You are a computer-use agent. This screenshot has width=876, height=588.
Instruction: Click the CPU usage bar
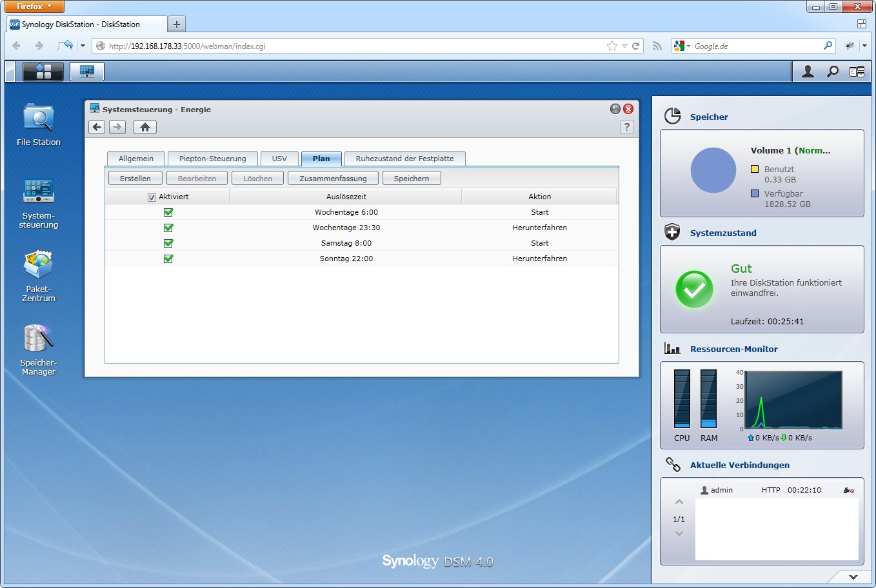point(682,398)
